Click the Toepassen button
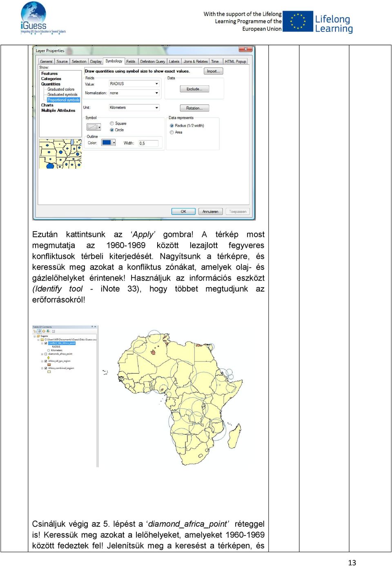This screenshot has height=566, width=392. click(238, 212)
